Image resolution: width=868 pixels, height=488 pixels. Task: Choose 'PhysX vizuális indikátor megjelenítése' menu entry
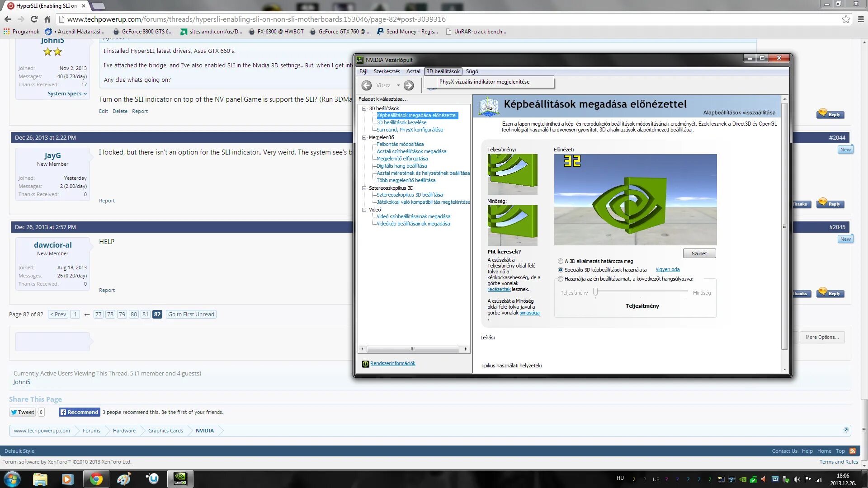point(484,82)
